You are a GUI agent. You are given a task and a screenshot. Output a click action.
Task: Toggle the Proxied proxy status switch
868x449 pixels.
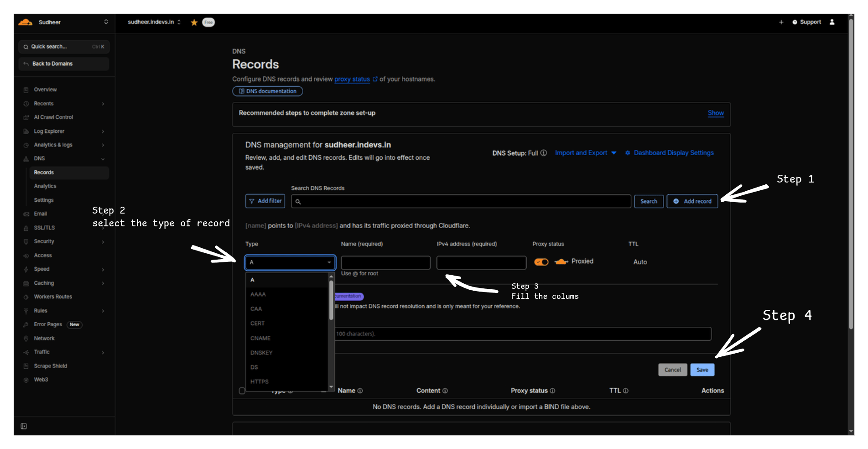[x=541, y=262]
